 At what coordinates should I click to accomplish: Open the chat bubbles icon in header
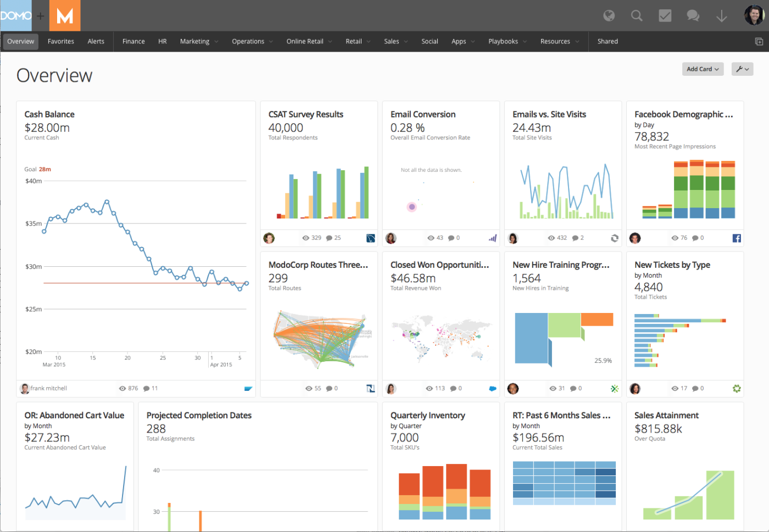[x=693, y=15]
